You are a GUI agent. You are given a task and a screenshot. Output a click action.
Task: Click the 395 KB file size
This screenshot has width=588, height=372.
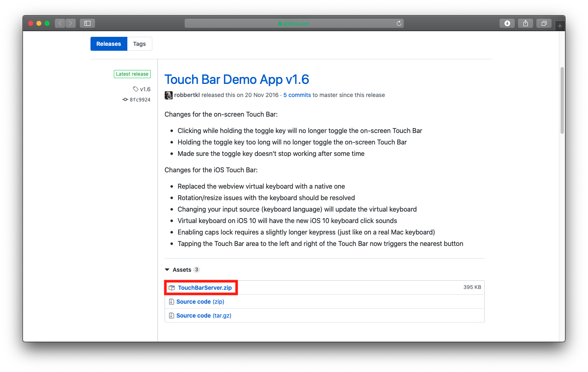click(x=472, y=287)
